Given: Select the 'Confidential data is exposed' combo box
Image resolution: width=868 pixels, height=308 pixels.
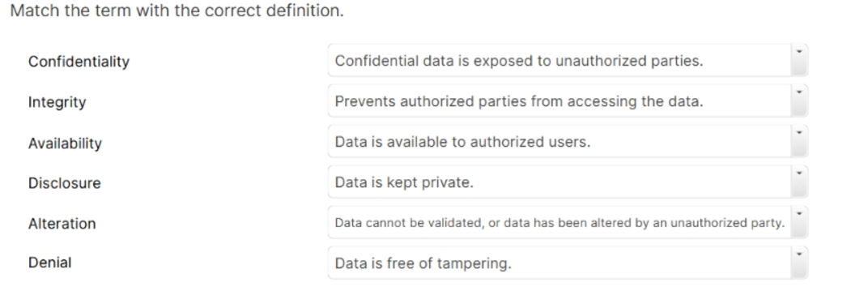Looking at the screenshot, I should [x=568, y=60].
